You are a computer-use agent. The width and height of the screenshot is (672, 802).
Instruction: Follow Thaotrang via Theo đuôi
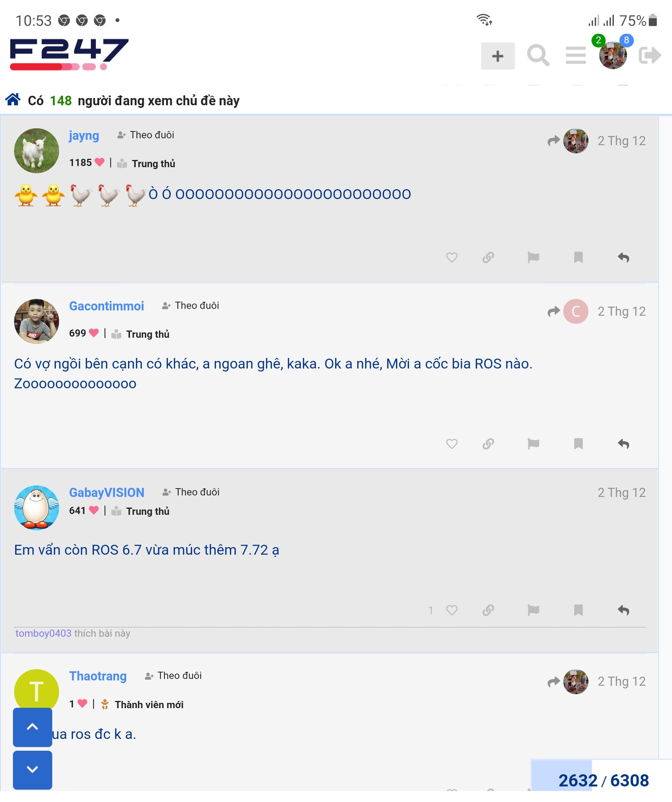click(173, 675)
